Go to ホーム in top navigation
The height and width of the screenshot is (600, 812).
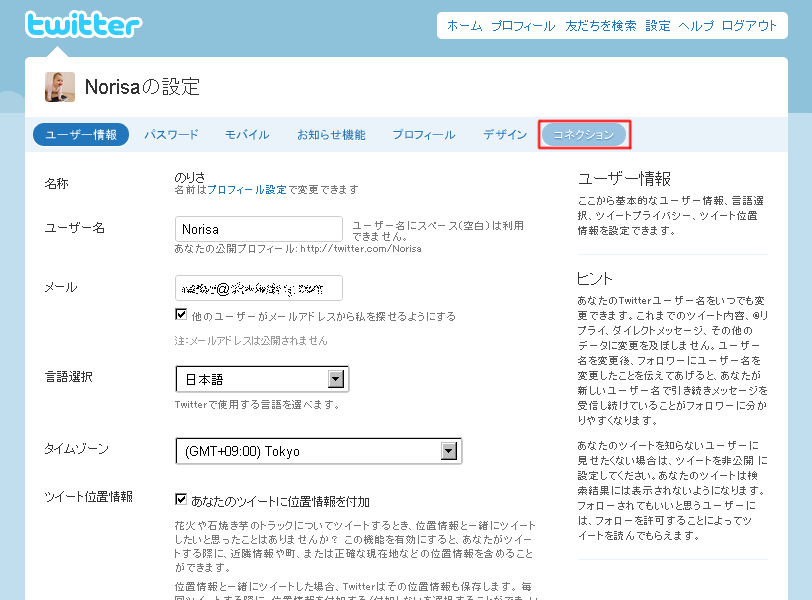point(465,26)
